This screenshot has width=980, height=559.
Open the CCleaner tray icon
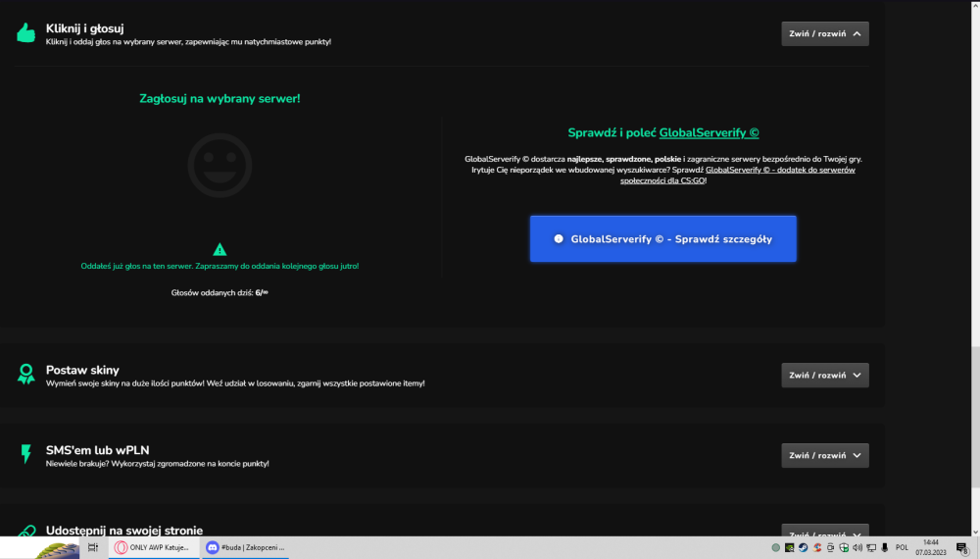point(817,548)
